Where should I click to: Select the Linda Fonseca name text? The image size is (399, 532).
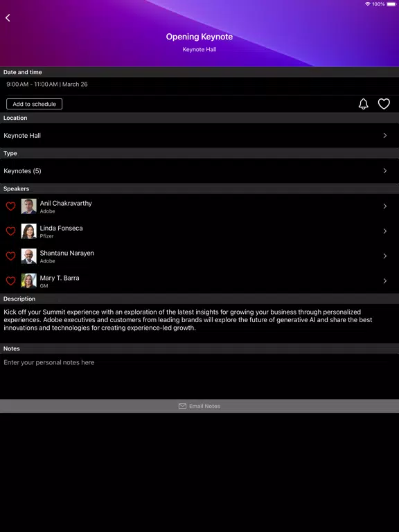(x=62, y=228)
